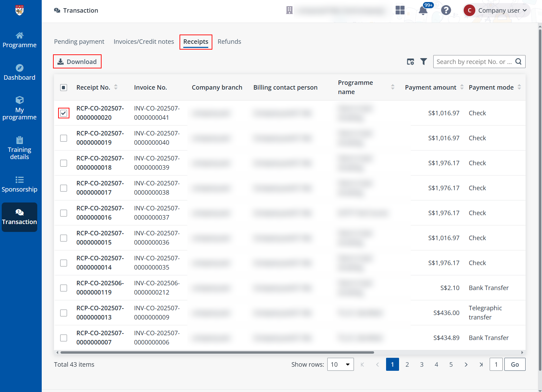Viewport: 542px width, 392px height.
Task: Go to Dashboard in the sidebar
Action: tap(19, 73)
